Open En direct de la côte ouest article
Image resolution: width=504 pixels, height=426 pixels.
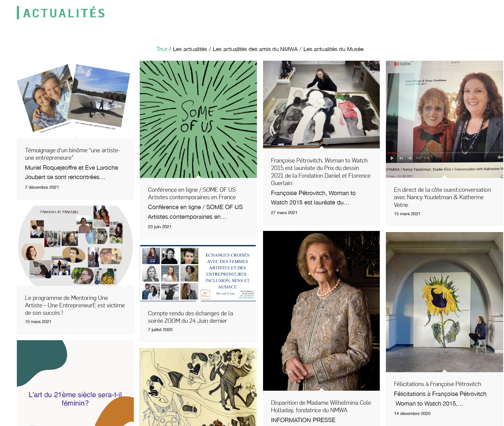(x=442, y=197)
